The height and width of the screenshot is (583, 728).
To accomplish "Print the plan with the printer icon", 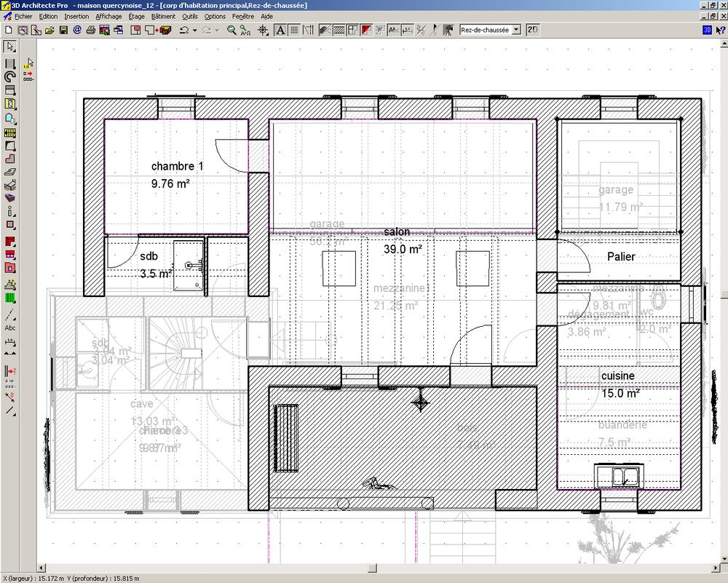I will pyautogui.click(x=91, y=30).
